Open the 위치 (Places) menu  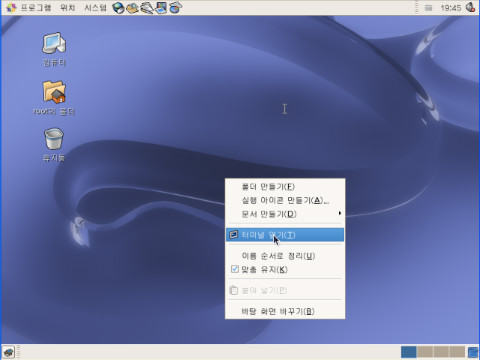67,7
